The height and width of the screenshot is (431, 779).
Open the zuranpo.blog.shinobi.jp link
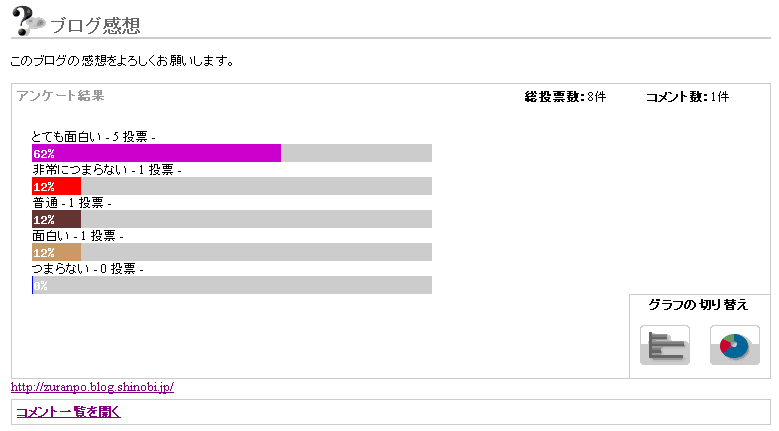(x=92, y=387)
